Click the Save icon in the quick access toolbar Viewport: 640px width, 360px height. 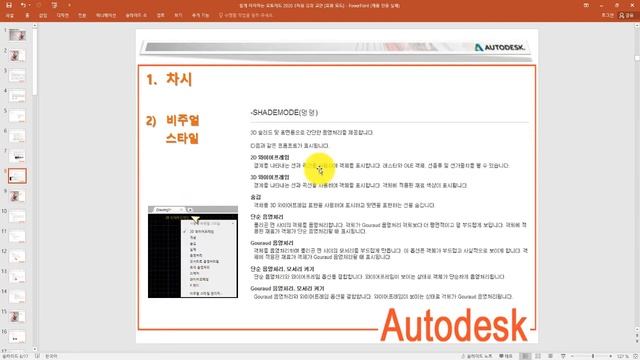tap(9, 5)
